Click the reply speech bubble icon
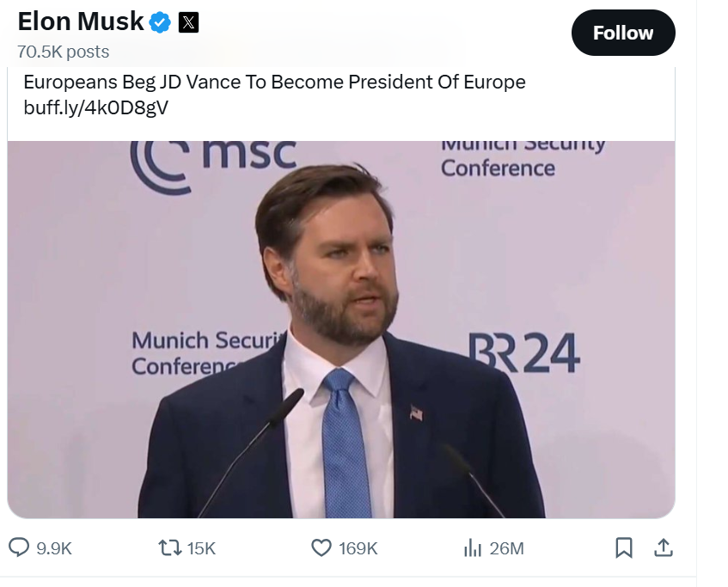Viewport: 728px width, 587px height. point(19,547)
